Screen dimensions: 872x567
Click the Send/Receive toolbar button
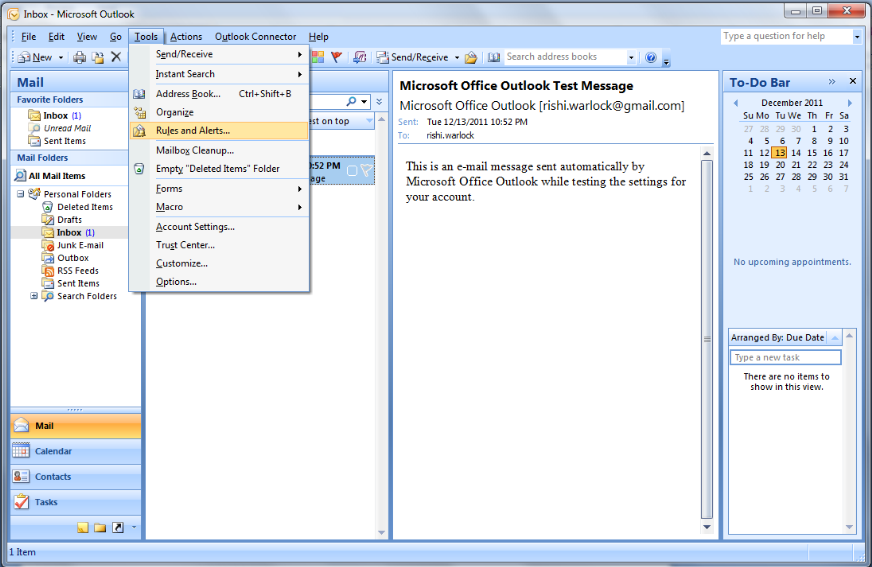click(x=412, y=57)
